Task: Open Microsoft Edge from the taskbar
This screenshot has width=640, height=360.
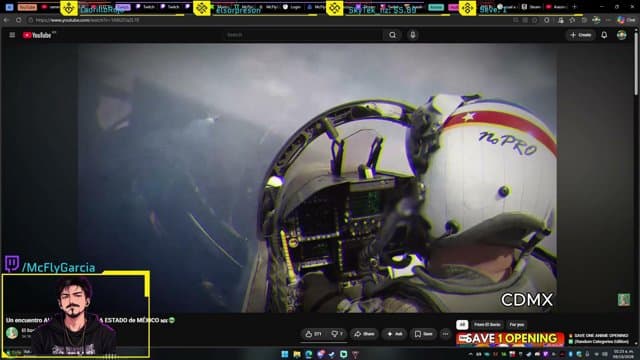Action: coord(309,354)
